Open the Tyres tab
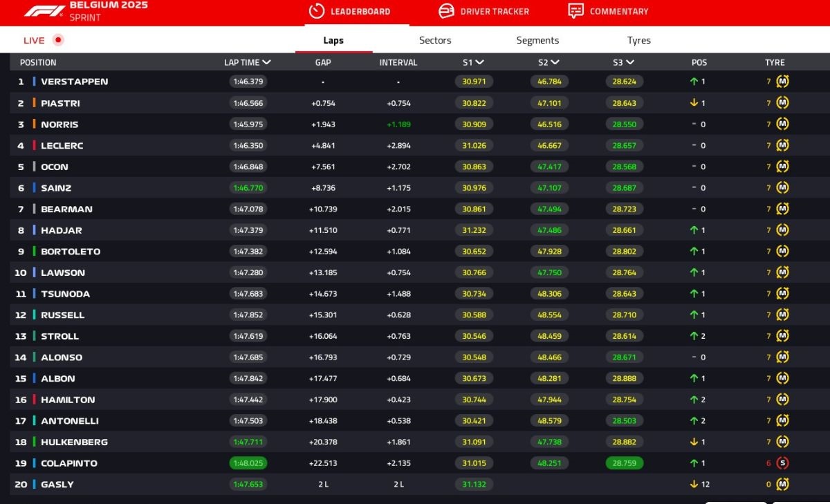The image size is (830, 504). [638, 40]
